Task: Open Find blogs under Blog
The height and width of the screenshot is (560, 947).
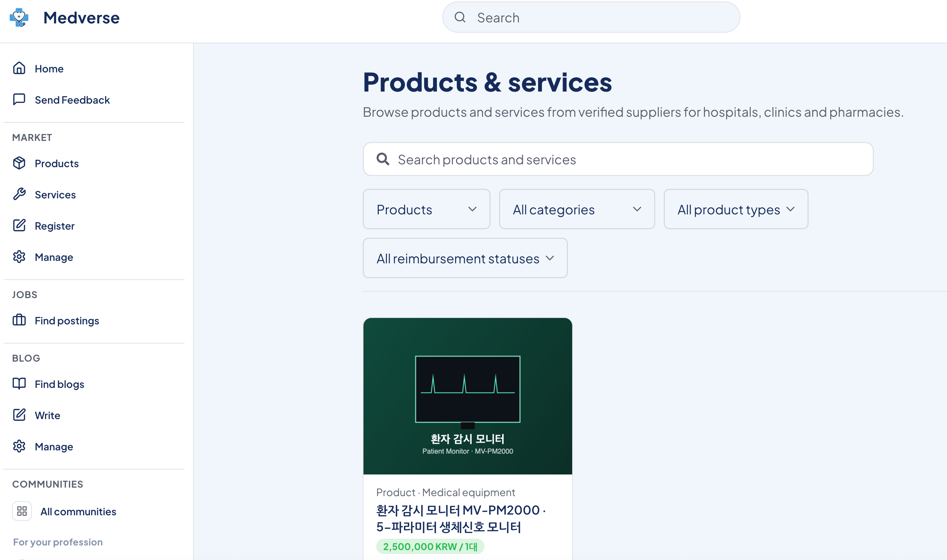Action: pyautogui.click(x=59, y=384)
